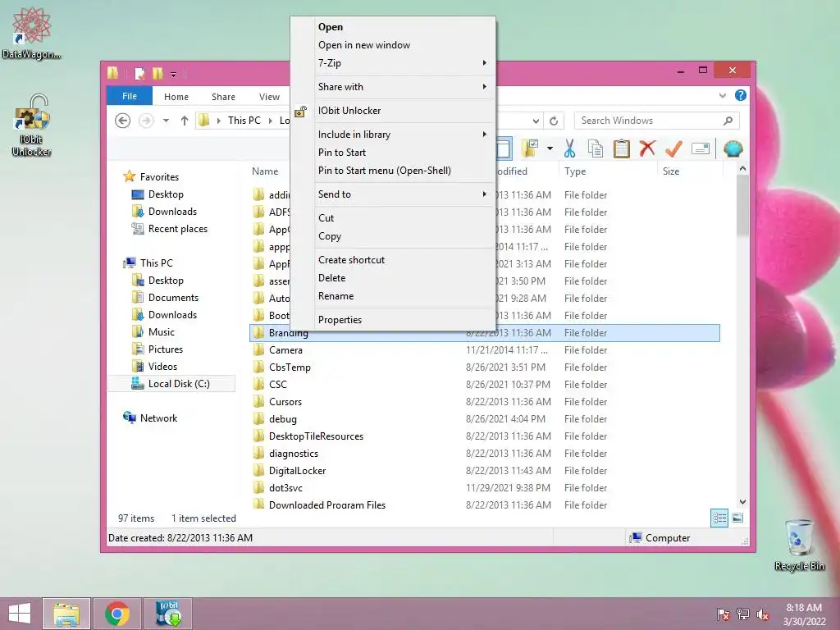Select the DesktopTileResources folder row

coord(484,436)
